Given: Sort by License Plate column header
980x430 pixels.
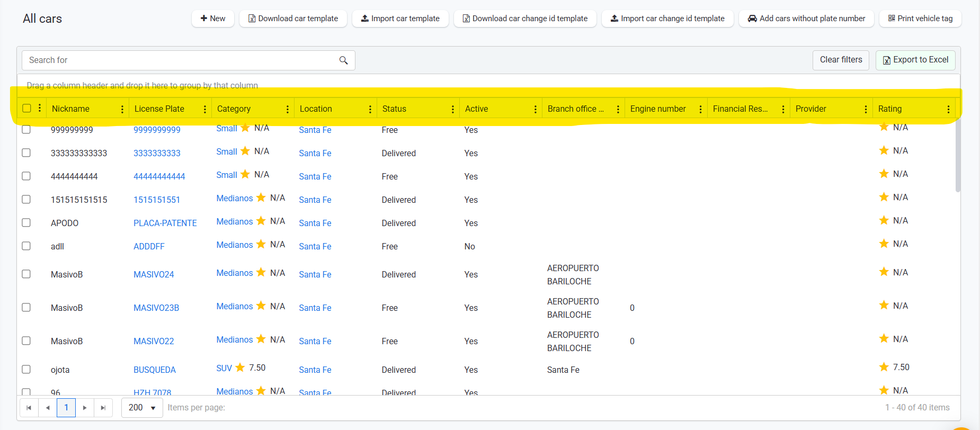Looking at the screenshot, I should coord(159,109).
